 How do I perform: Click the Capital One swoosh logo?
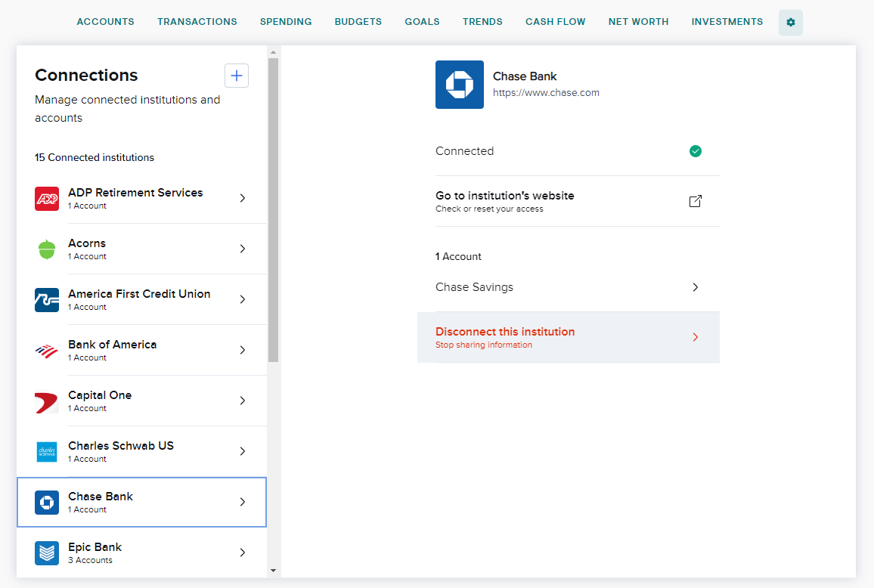(47, 401)
